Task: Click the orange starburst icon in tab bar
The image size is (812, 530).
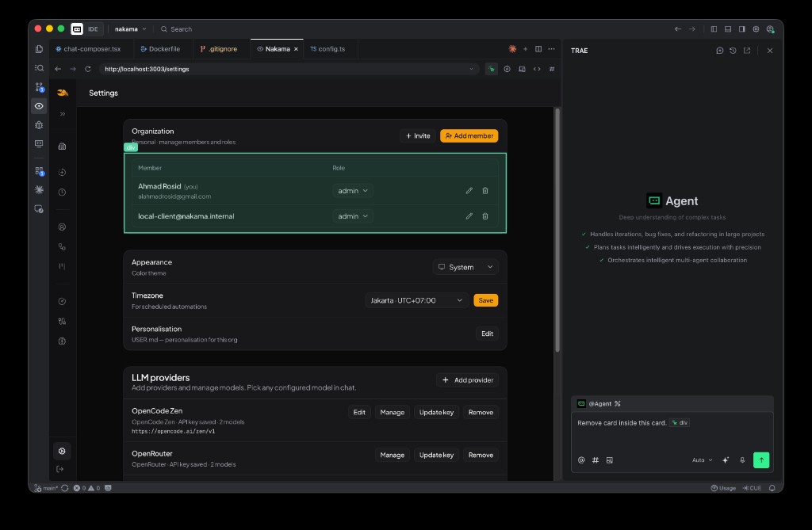Action: [512, 48]
